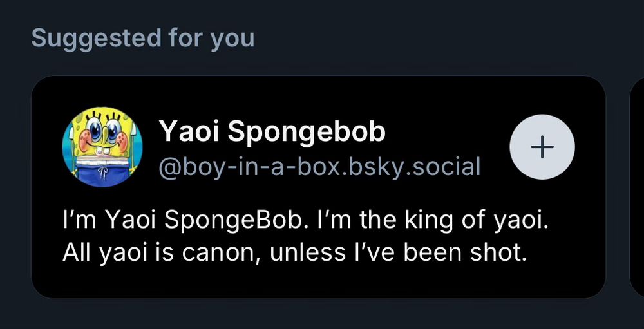The height and width of the screenshot is (329, 644).
Task: Open the next suggested card at right edge
Action: tap(636, 187)
